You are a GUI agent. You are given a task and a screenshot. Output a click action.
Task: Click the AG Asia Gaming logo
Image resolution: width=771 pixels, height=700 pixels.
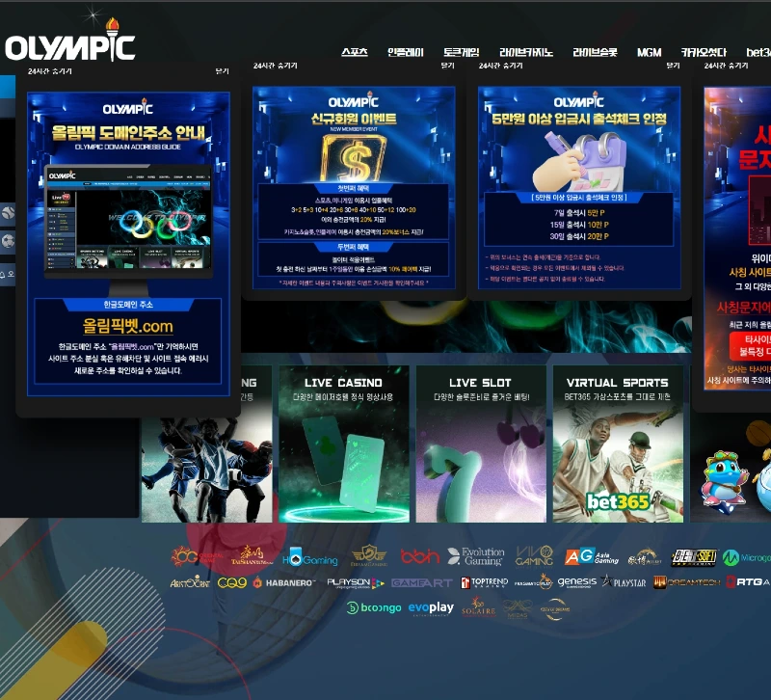coord(592,556)
